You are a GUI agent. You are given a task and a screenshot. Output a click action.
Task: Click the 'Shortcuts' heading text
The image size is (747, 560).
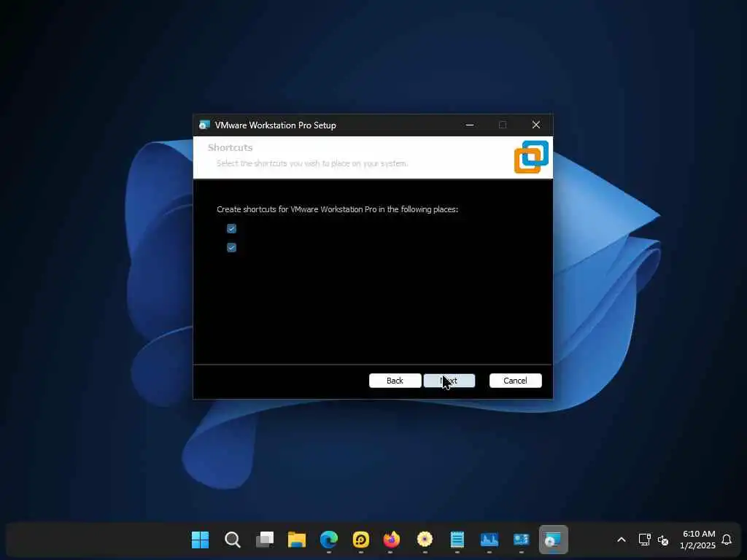pos(230,147)
